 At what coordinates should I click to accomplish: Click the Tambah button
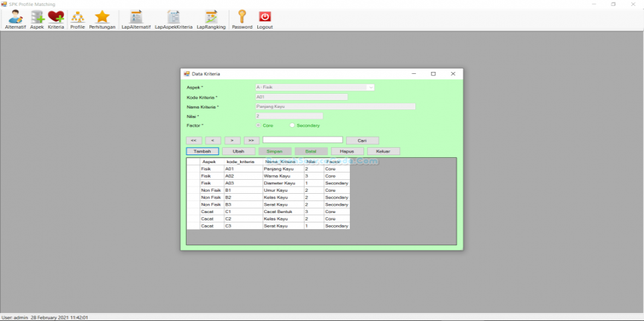(x=203, y=151)
